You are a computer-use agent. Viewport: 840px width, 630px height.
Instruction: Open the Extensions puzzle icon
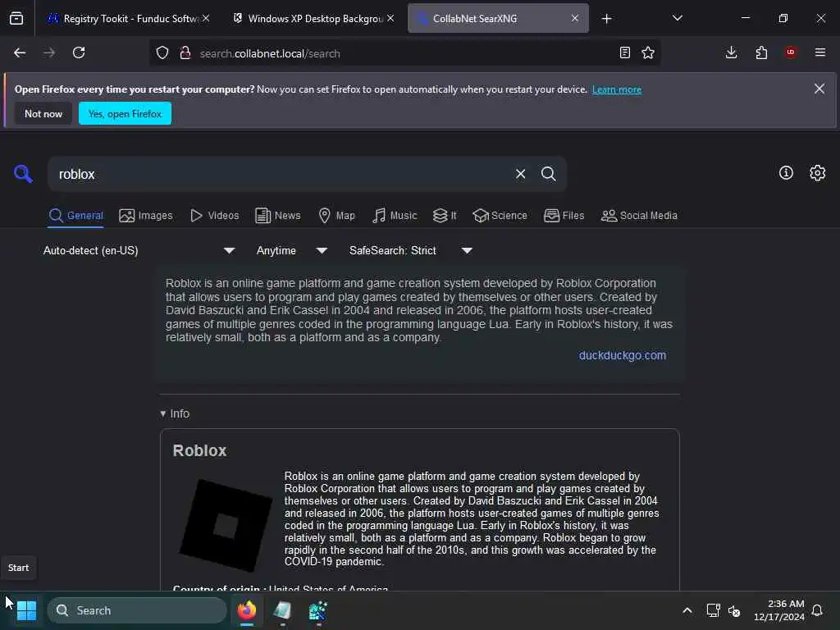[x=761, y=52]
